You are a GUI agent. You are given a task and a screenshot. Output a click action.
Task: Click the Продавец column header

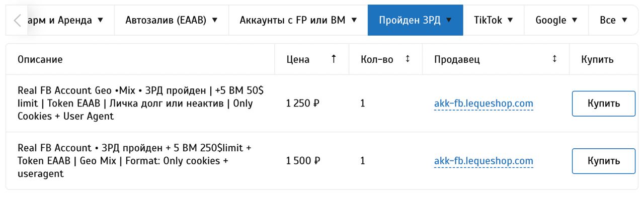(x=457, y=60)
